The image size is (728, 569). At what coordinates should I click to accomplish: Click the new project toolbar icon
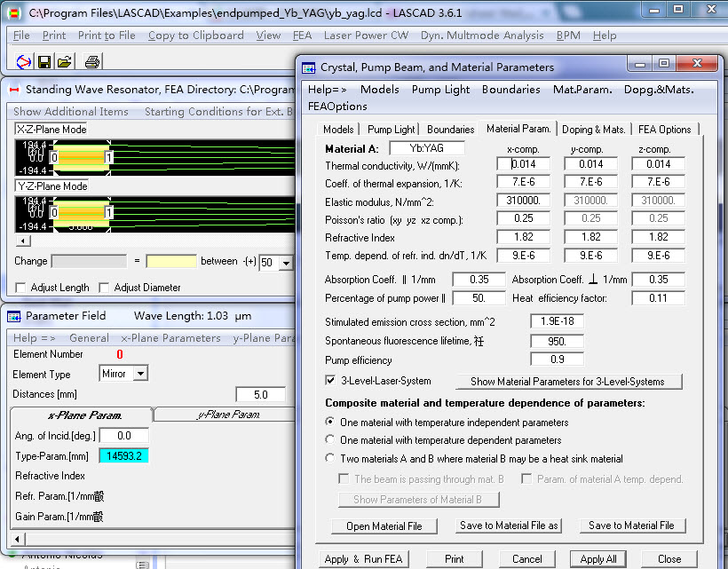(24, 61)
